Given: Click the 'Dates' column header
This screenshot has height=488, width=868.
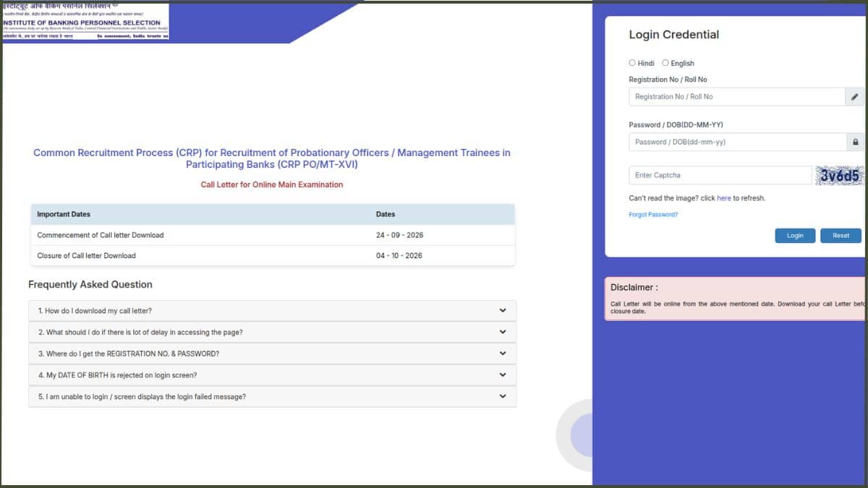Looking at the screenshot, I should (x=386, y=215).
